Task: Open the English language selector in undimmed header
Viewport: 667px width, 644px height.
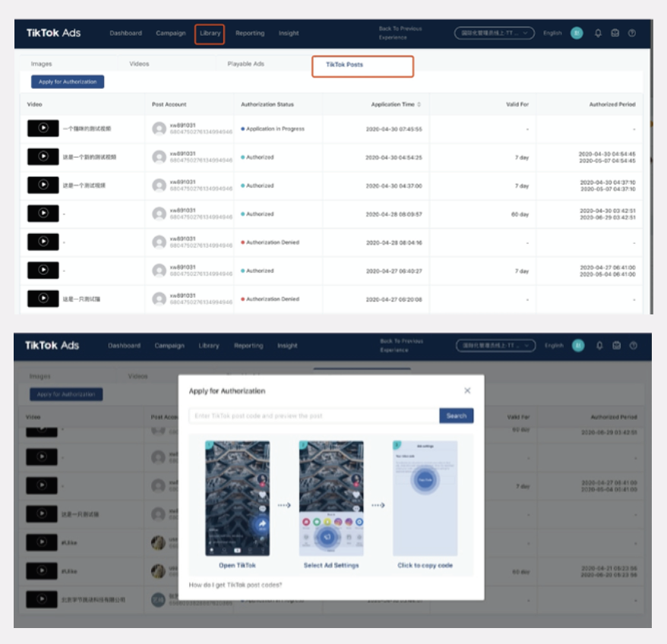Action: (552, 33)
